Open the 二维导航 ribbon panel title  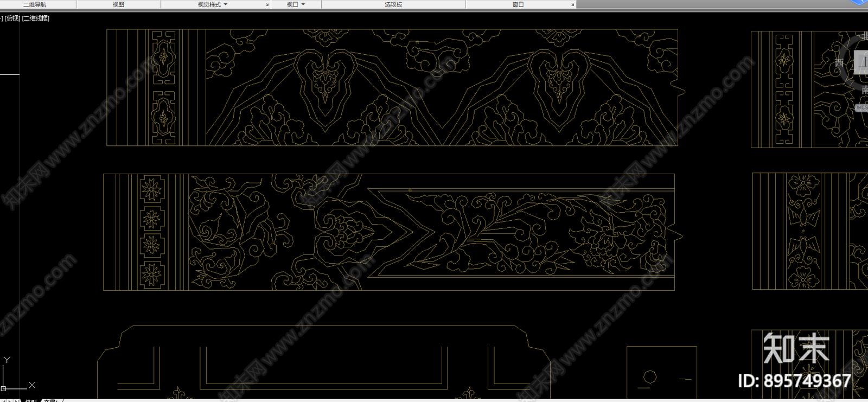(35, 4)
